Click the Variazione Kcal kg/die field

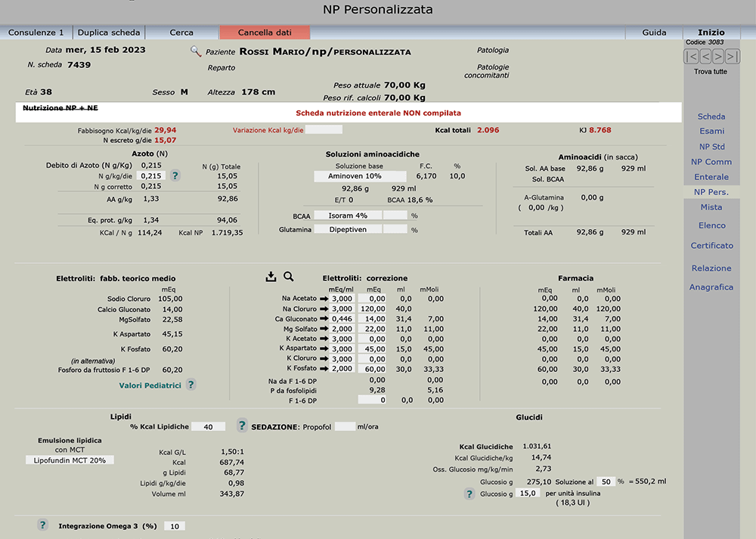click(324, 130)
